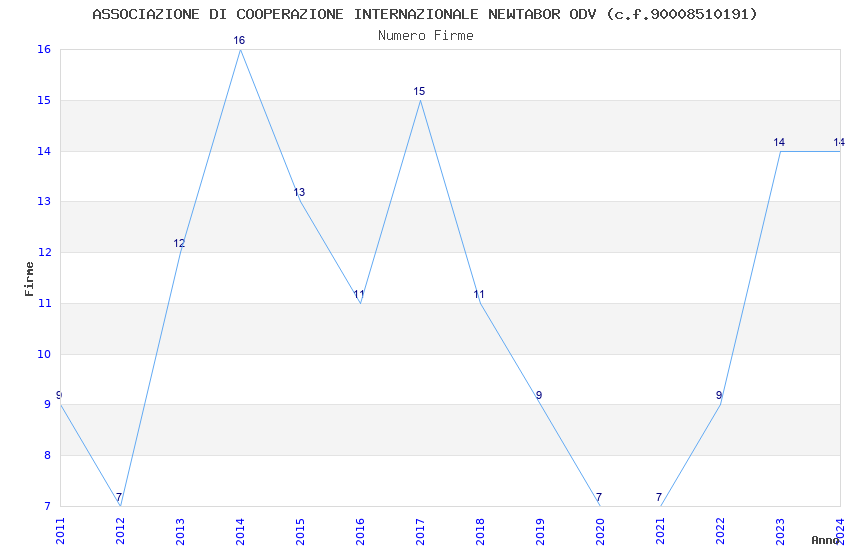Click data label 14 at the 2023 point

tap(779, 142)
